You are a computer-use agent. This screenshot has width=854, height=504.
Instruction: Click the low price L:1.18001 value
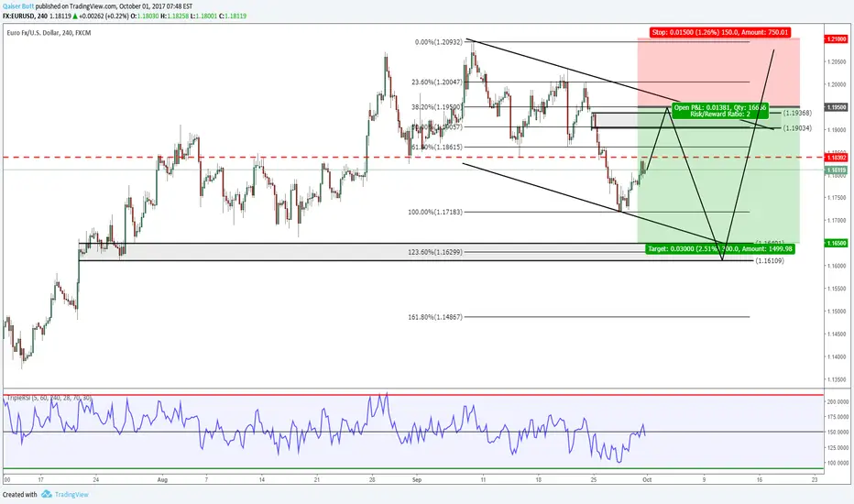(x=203, y=16)
